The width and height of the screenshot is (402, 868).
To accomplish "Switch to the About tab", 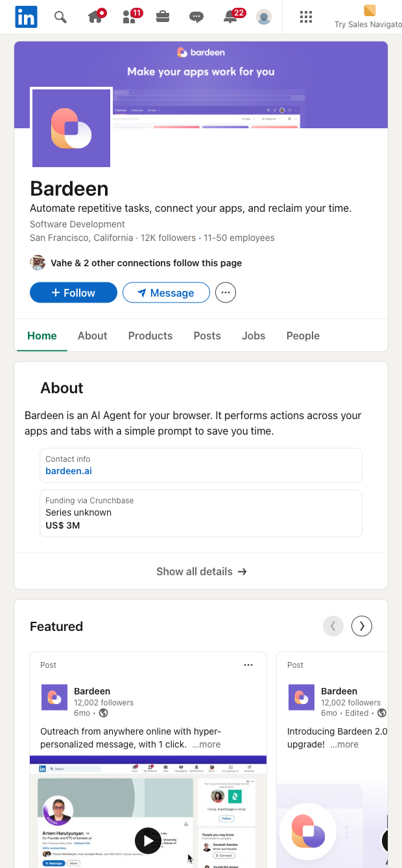I will tap(92, 336).
